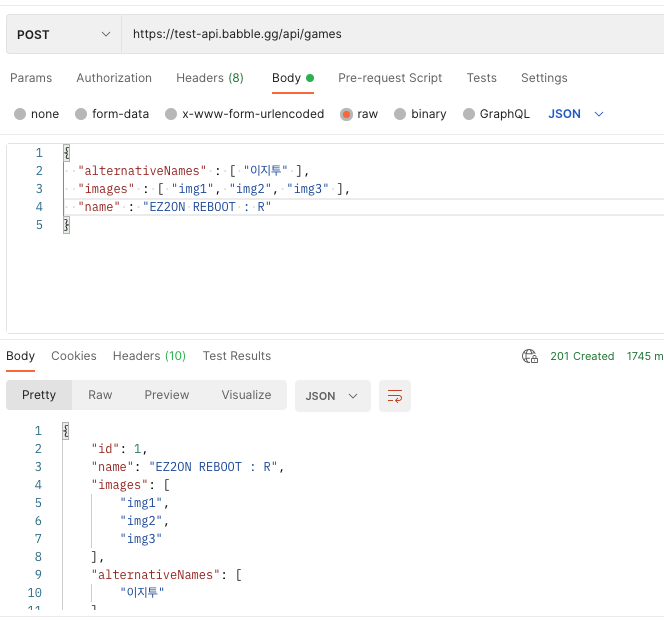Switch to the Authorization tab
Screen dimensions: 664x620
click(114, 78)
